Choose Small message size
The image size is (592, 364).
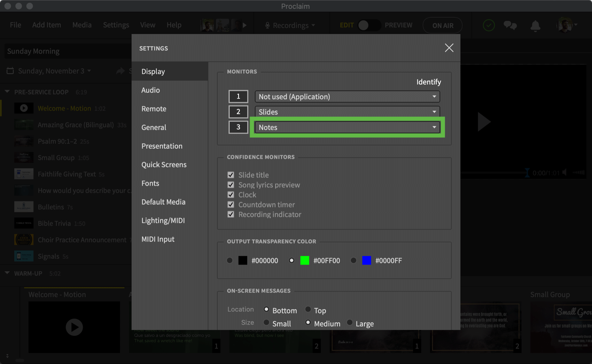[266, 323]
